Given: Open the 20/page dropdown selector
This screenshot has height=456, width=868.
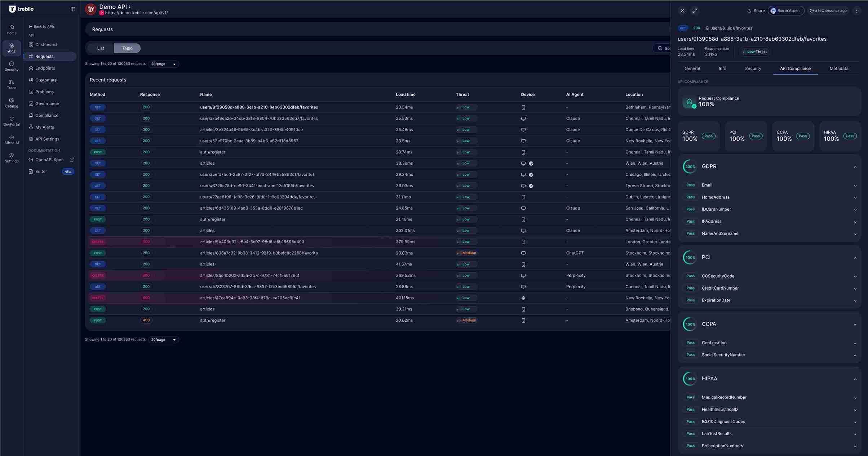Looking at the screenshot, I should (163, 64).
